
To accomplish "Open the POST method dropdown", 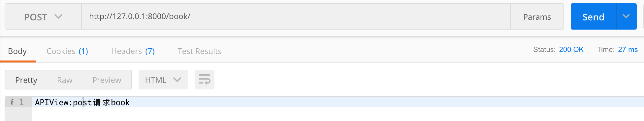I will point(43,16).
